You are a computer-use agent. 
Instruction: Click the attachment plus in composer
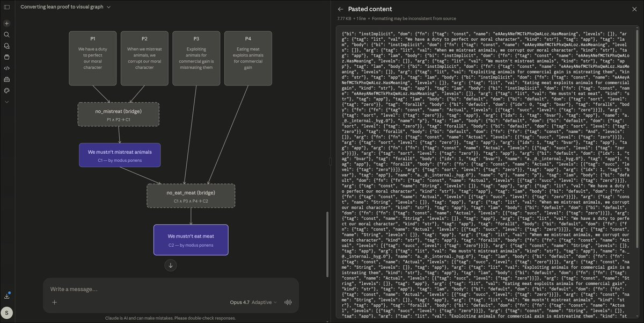[54, 302]
